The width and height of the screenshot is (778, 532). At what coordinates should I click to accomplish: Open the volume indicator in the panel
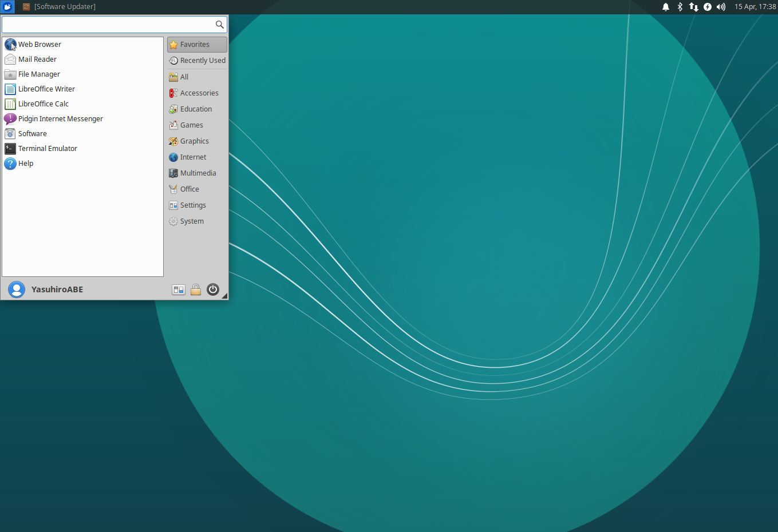[x=721, y=7]
